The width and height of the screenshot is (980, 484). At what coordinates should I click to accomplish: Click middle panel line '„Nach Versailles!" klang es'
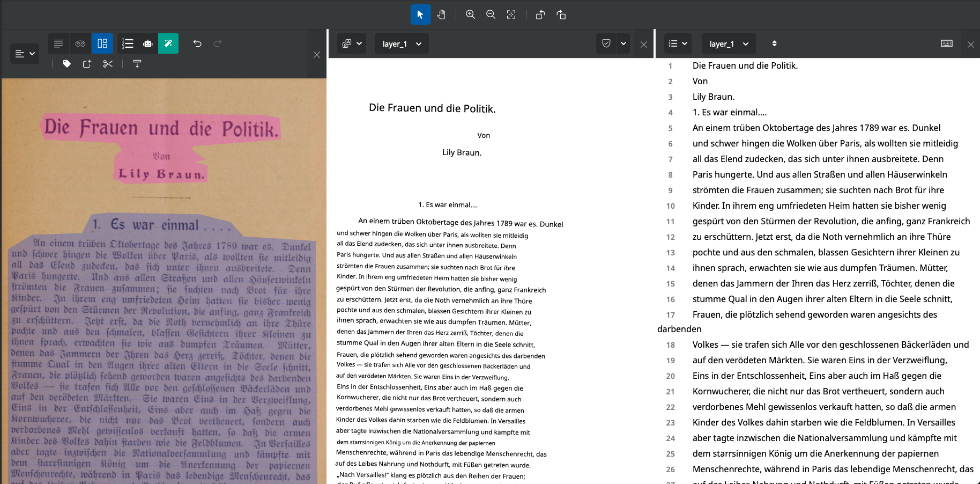(430, 475)
